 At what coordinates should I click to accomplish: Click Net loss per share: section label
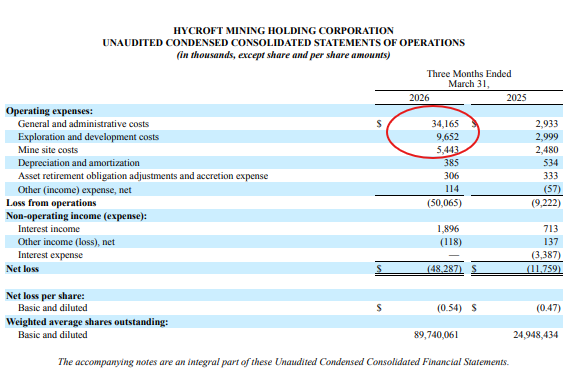coord(45,296)
